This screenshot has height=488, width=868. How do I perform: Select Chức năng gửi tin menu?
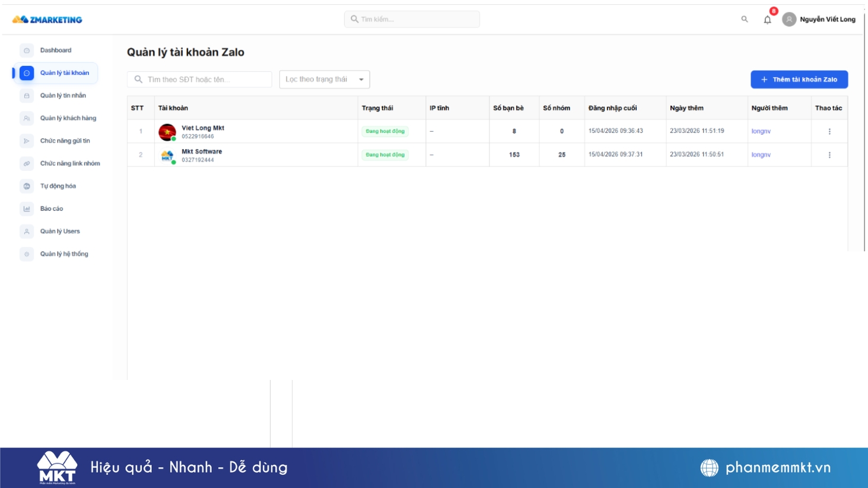[x=65, y=141]
